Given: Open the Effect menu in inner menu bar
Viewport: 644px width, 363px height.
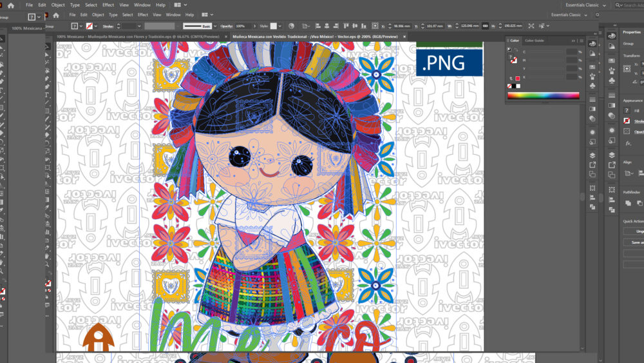Looking at the screenshot, I should (143, 15).
